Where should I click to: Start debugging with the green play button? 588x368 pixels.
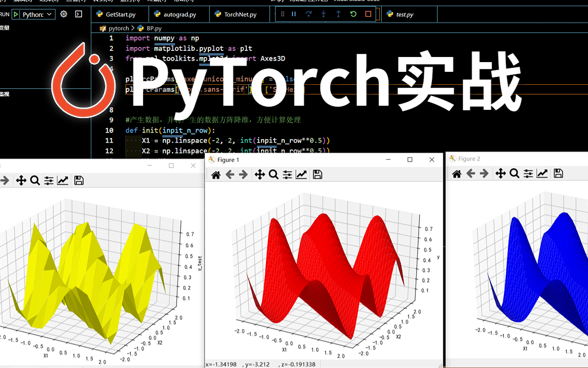(16, 14)
